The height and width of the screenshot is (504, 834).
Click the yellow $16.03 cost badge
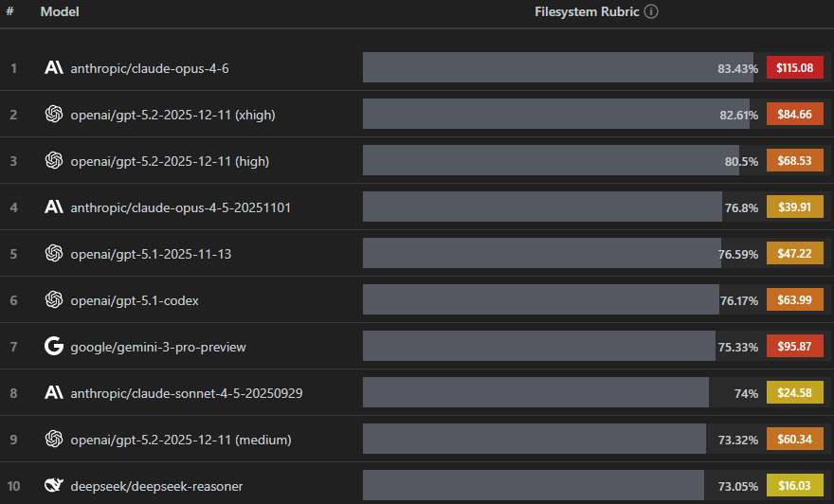[x=794, y=486]
